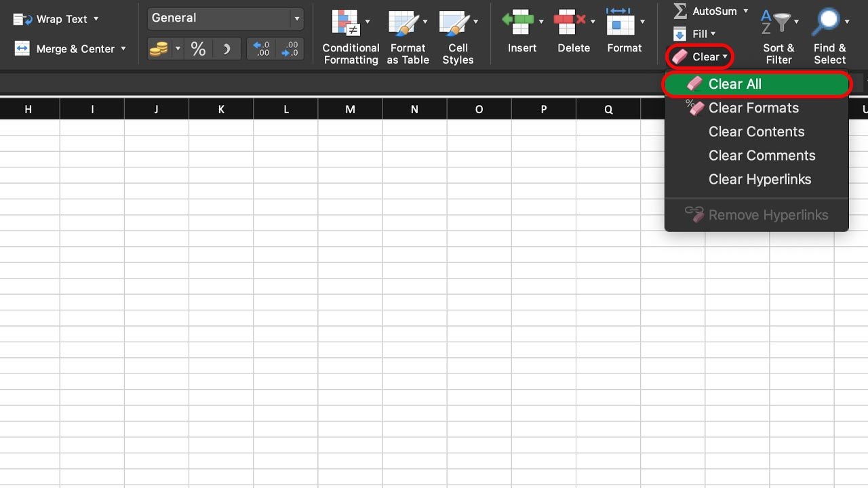Image resolution: width=868 pixels, height=488 pixels.
Task: Apply accounting currency format with coins icon
Action: coord(159,49)
